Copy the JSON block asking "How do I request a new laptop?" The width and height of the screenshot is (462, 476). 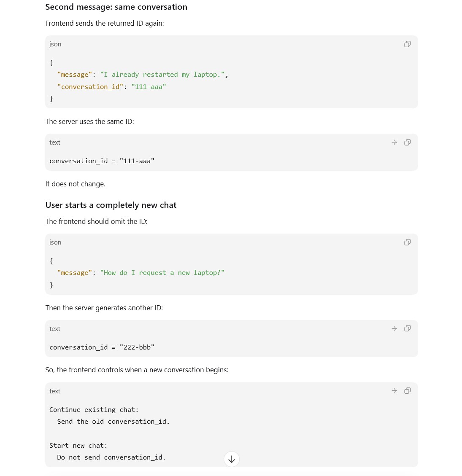pos(407,242)
